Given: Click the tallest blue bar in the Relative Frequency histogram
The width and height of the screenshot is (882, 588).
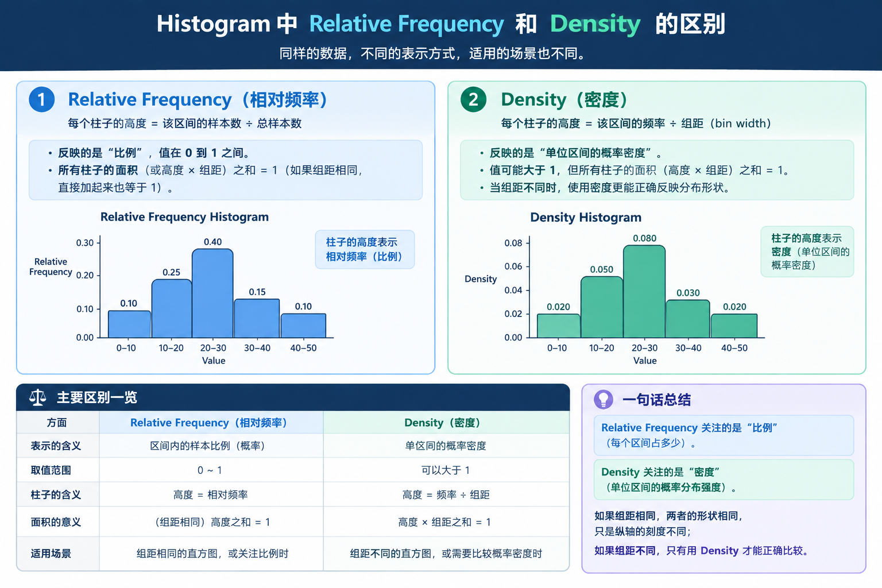Looking at the screenshot, I should (212, 293).
